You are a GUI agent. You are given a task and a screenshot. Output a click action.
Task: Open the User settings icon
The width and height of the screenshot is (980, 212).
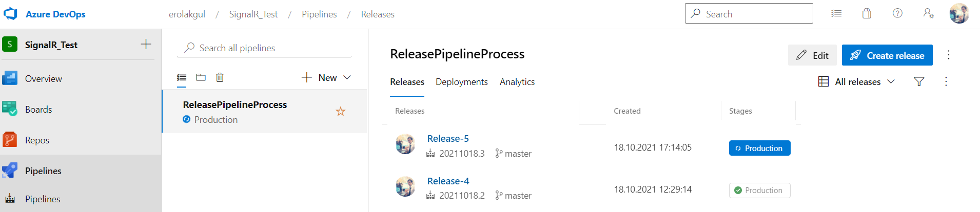click(928, 13)
